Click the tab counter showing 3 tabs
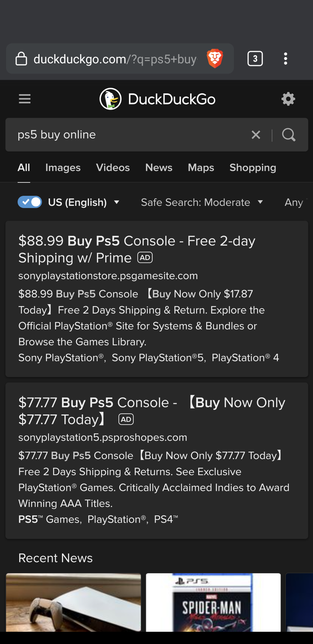 (x=255, y=58)
